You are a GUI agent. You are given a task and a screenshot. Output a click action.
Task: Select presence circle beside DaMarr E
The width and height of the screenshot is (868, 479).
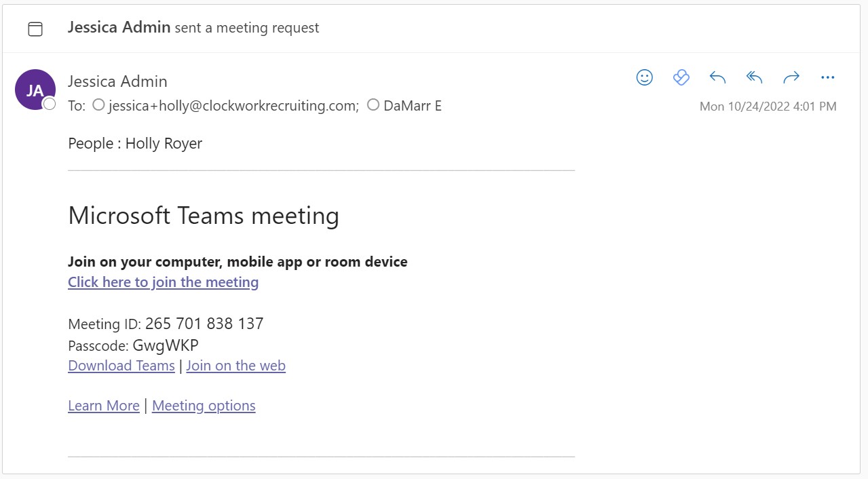pyautogui.click(x=373, y=105)
